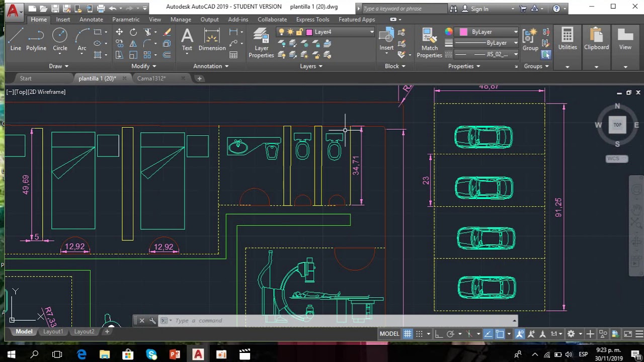Activate the Trim scissors tool
The width and height of the screenshot is (644, 362).
pos(148,32)
